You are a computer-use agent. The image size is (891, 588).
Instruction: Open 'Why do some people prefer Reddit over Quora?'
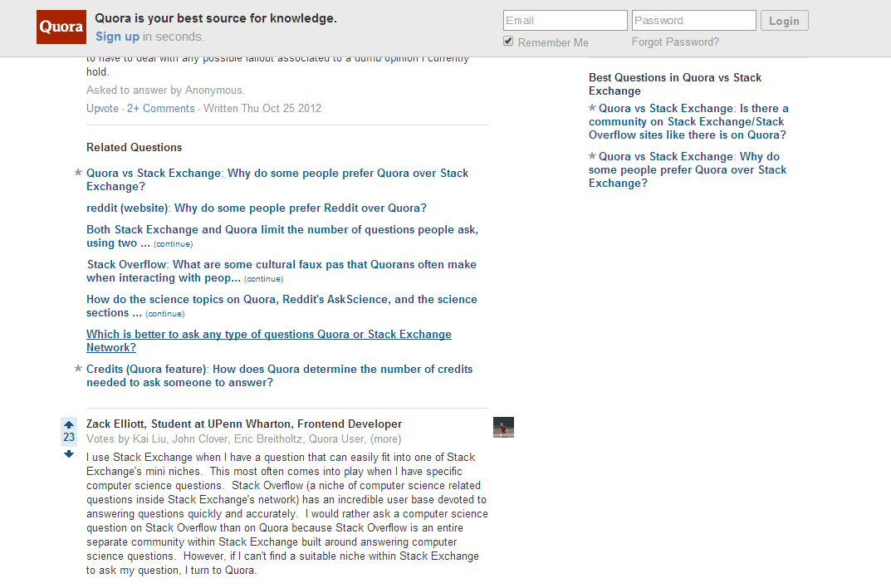(x=257, y=208)
